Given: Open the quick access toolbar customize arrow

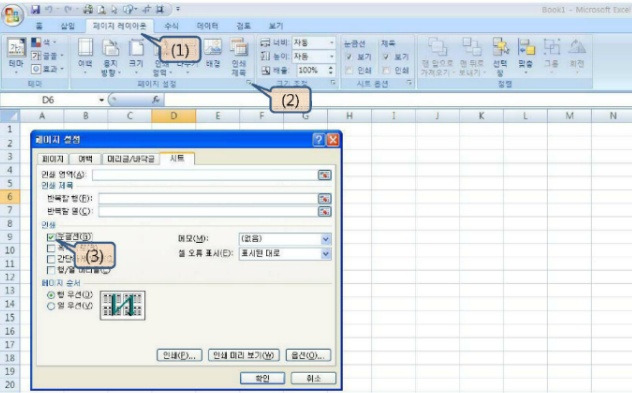Looking at the screenshot, I should point(178,9).
